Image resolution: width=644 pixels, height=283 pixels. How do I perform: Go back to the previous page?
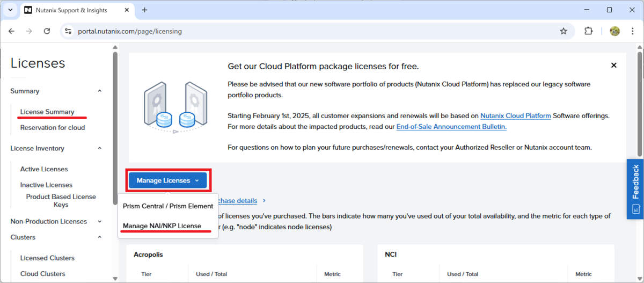12,31
